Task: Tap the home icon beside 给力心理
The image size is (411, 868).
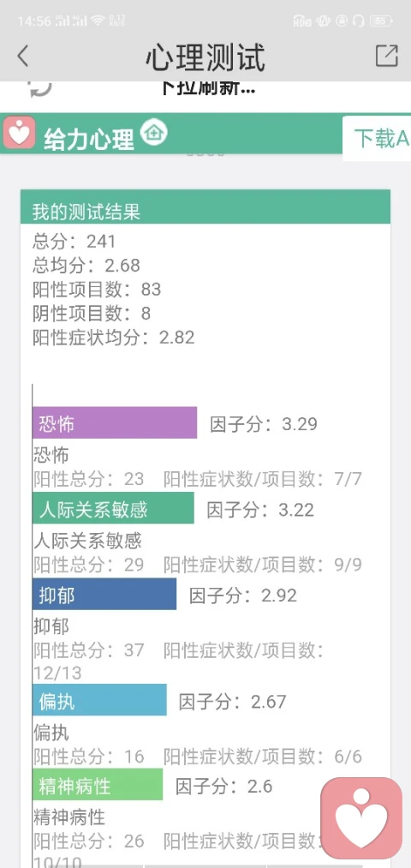Action: pos(153,133)
